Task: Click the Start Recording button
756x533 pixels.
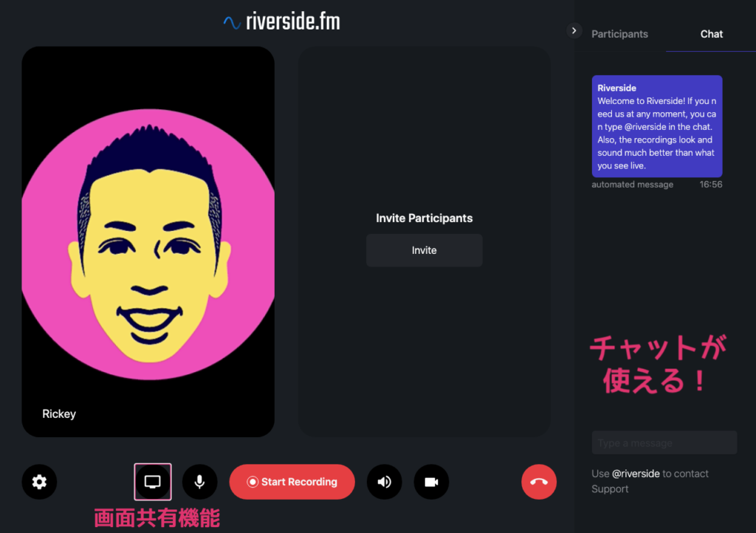Action: pos(292,482)
